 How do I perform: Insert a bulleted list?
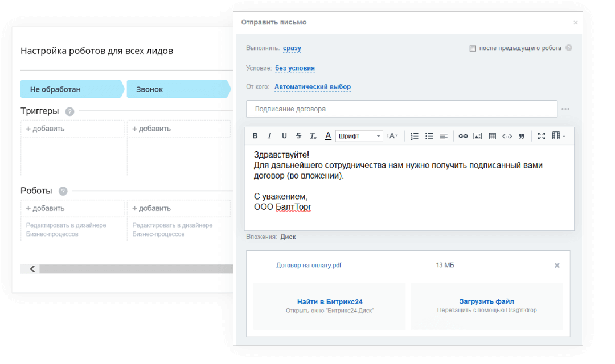(x=429, y=136)
